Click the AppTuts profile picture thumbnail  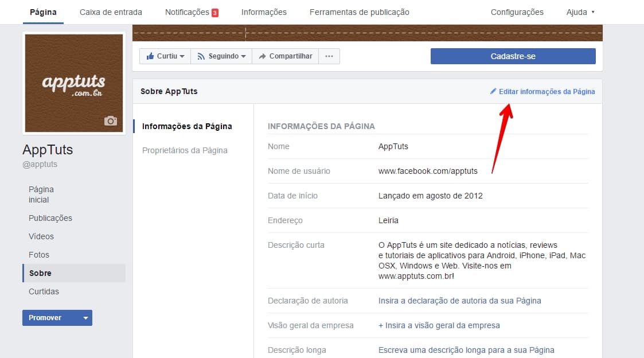pyautogui.click(x=74, y=83)
